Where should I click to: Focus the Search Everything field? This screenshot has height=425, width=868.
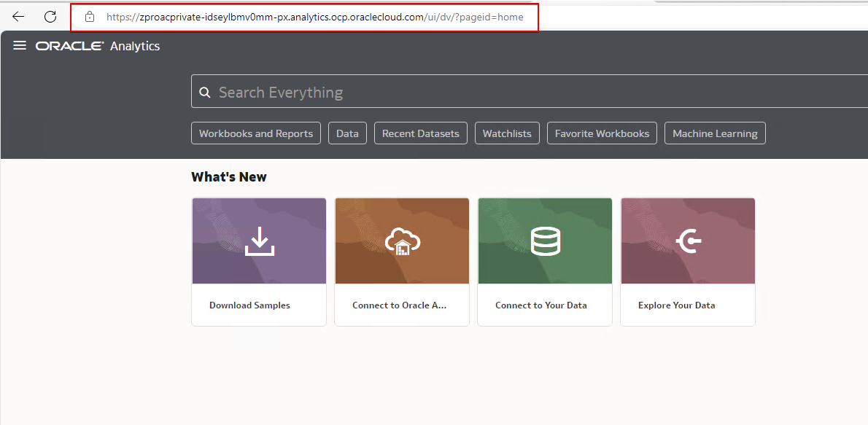(530, 91)
